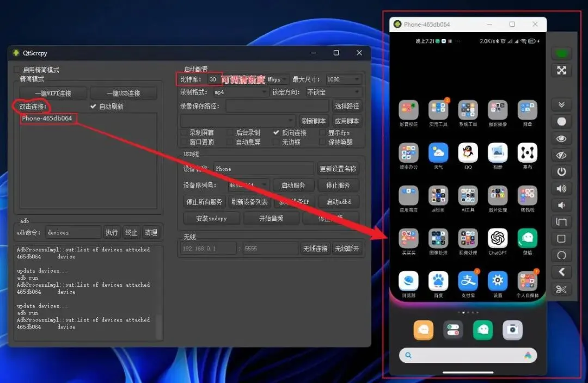Click the 一键WIFI连接 button
The image size is (588, 383).
coord(53,94)
